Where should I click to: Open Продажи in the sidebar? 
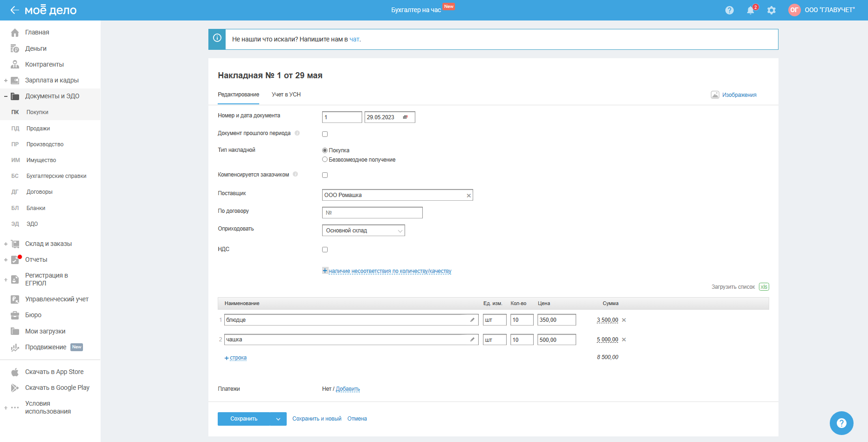[x=38, y=129]
